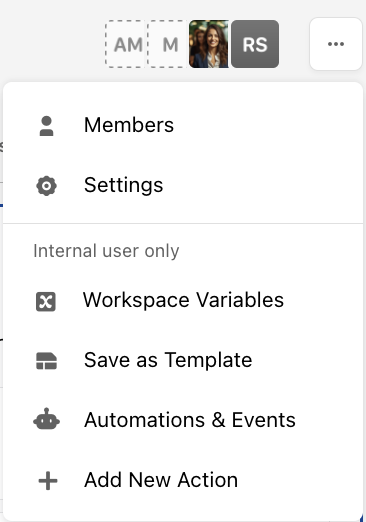Click the divider line below Settings
This screenshot has width=366, height=522.
(x=183, y=223)
